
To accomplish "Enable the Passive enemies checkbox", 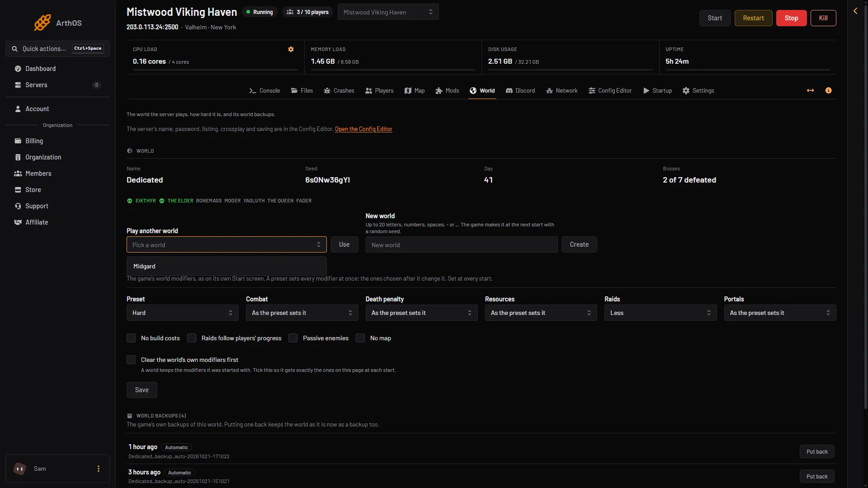I will [x=293, y=338].
